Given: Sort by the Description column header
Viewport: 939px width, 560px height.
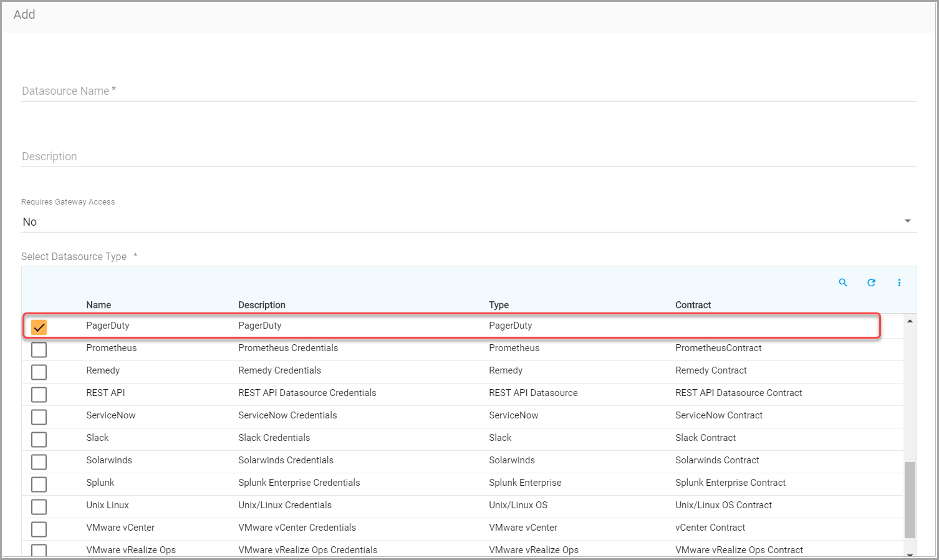Looking at the screenshot, I should click(x=262, y=305).
